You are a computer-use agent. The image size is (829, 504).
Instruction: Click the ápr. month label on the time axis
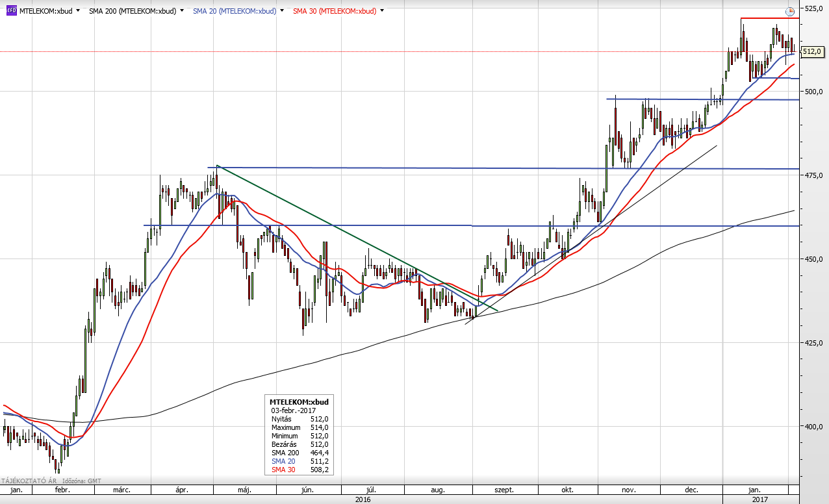tap(183, 490)
